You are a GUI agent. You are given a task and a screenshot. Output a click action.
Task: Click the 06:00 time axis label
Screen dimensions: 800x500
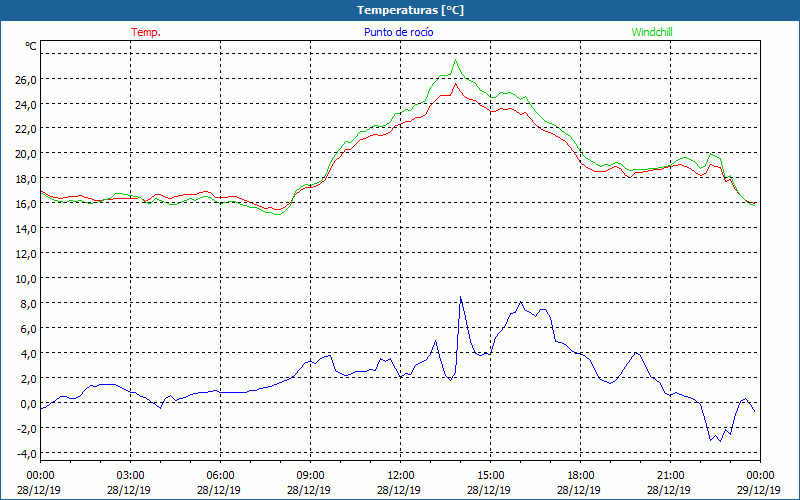point(220,476)
